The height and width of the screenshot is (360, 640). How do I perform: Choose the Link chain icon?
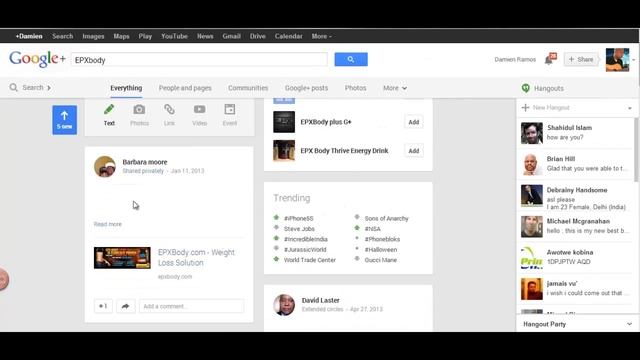169,109
